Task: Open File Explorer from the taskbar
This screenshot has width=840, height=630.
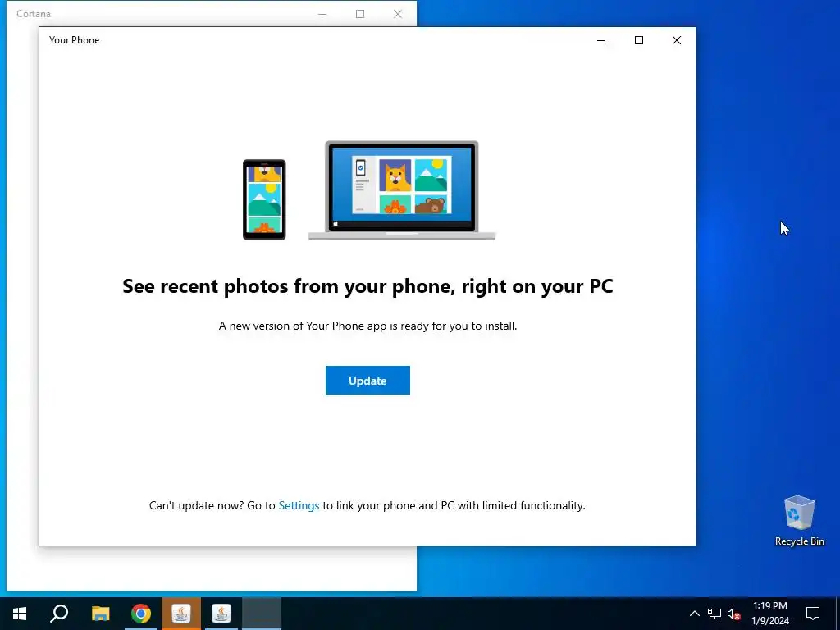Action: (x=100, y=614)
